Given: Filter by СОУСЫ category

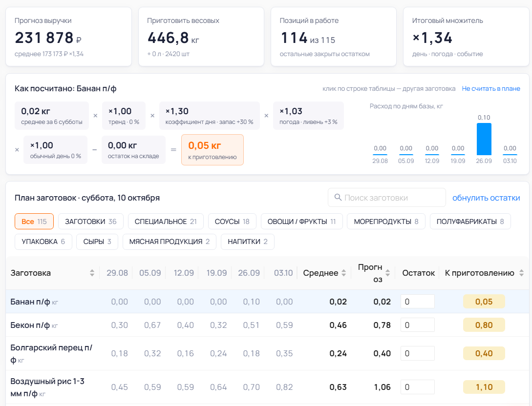Looking at the screenshot, I should 232,222.
